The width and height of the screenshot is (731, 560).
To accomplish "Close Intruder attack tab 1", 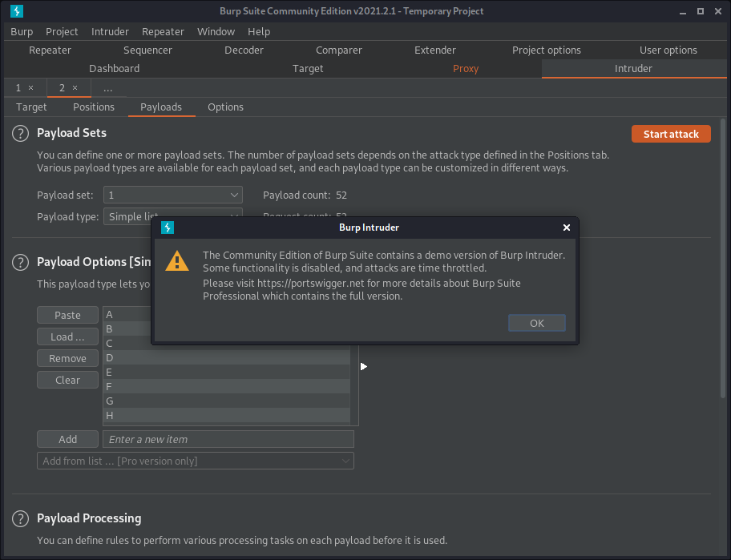I will (30, 87).
